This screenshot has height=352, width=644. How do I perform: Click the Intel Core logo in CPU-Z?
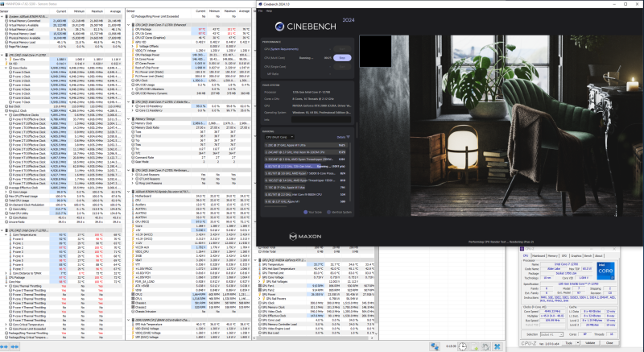[605, 271]
